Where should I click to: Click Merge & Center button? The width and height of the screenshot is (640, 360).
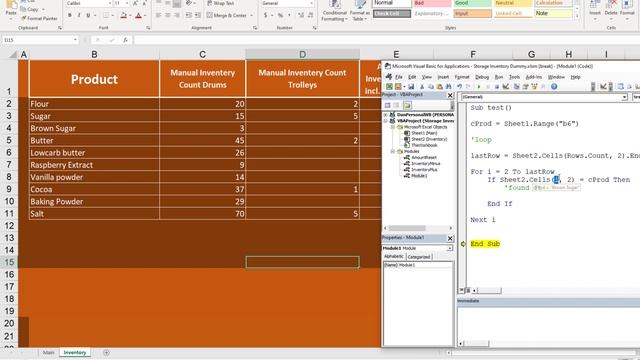pos(227,16)
